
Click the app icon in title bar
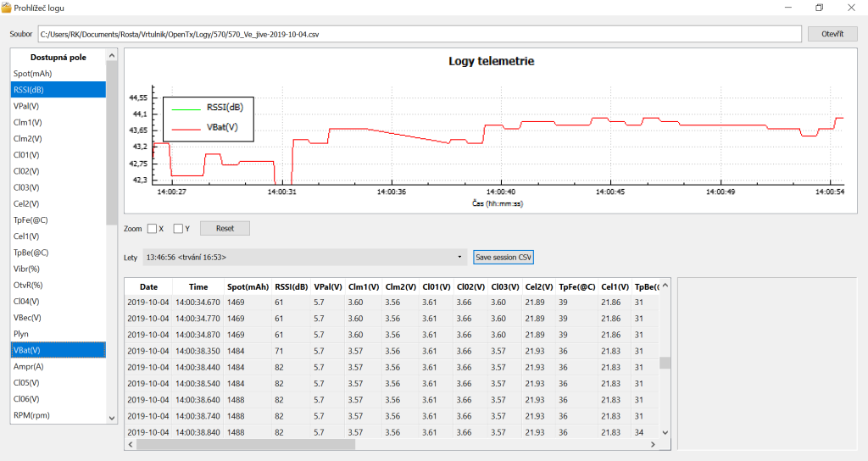[7, 8]
